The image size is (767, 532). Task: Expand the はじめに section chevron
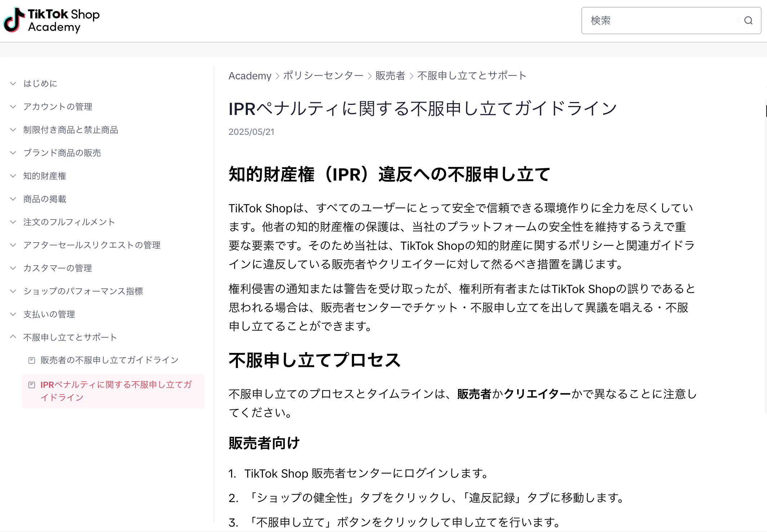13,83
